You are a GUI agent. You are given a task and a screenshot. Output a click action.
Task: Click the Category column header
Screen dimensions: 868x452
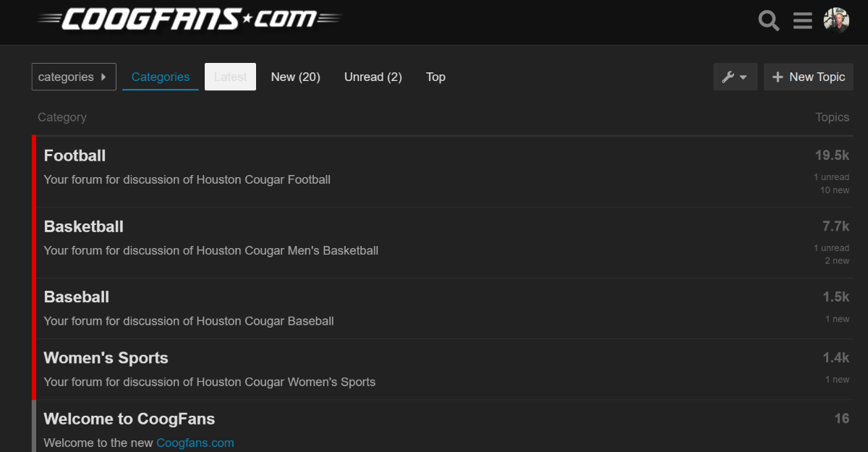coord(62,117)
